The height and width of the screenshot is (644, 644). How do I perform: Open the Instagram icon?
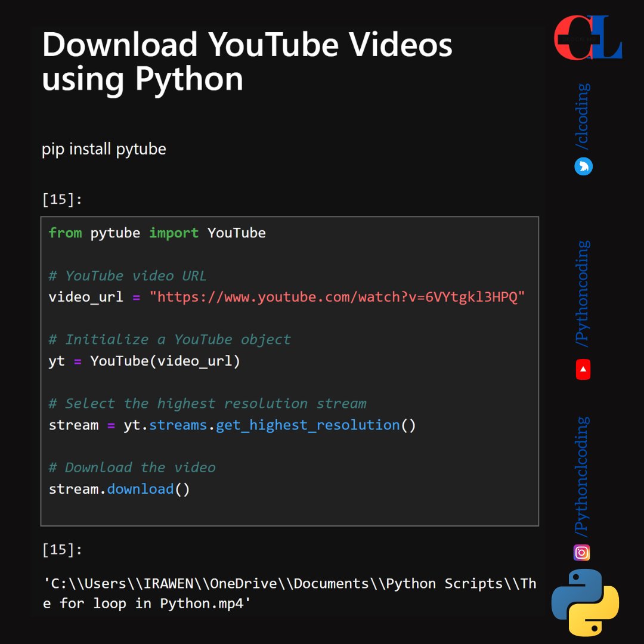[x=580, y=553]
